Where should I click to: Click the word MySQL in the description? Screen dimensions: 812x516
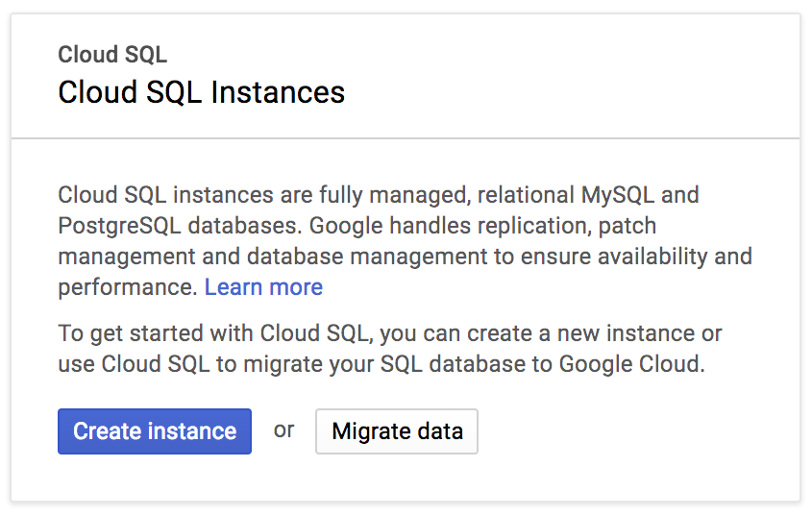click(x=619, y=195)
